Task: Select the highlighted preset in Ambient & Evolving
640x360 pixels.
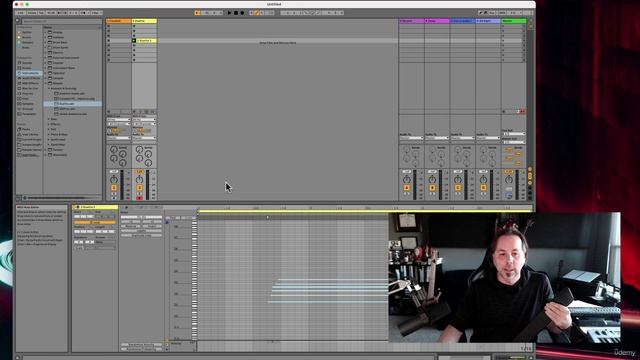Action: point(73,104)
